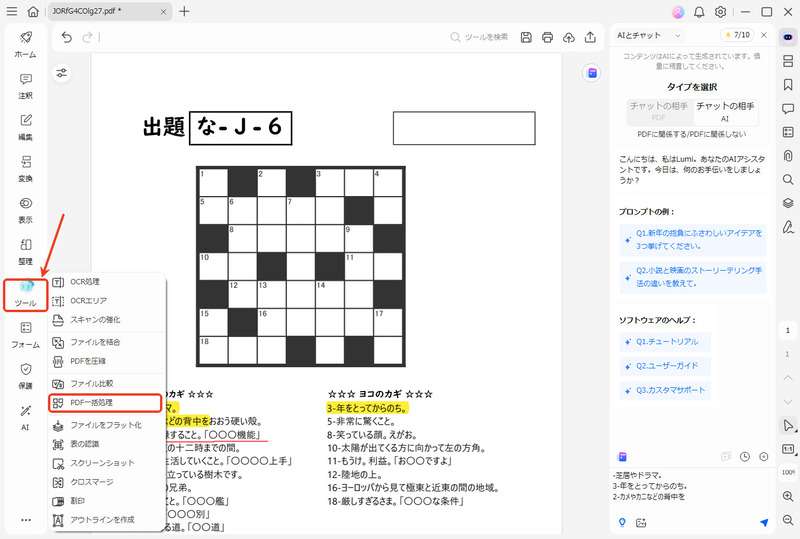The image size is (800, 539).
Task: Choose ファイル比較 menu item
Action: (x=108, y=383)
